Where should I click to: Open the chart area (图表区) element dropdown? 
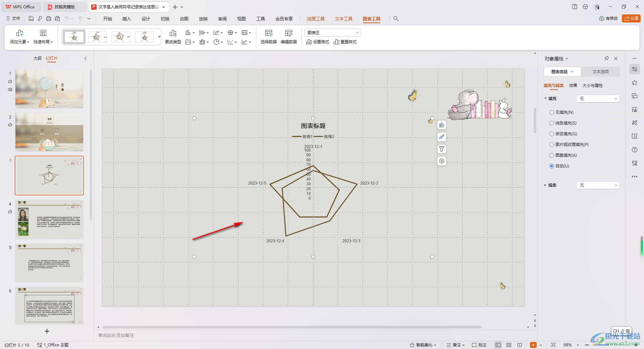click(x=332, y=33)
